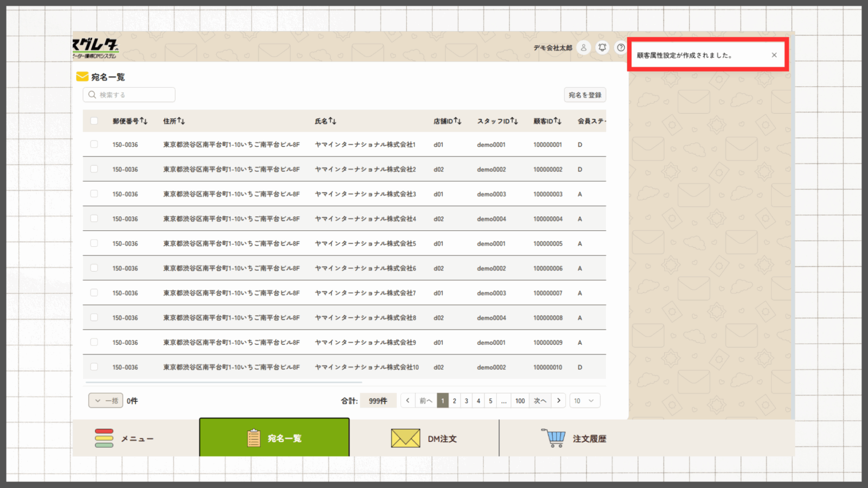Go to next page arrow icon

pos(559,401)
